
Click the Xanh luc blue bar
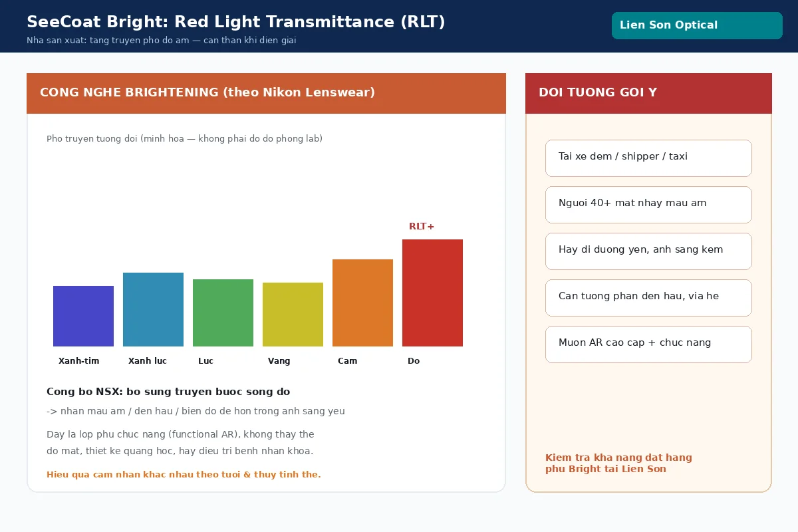coord(153,309)
